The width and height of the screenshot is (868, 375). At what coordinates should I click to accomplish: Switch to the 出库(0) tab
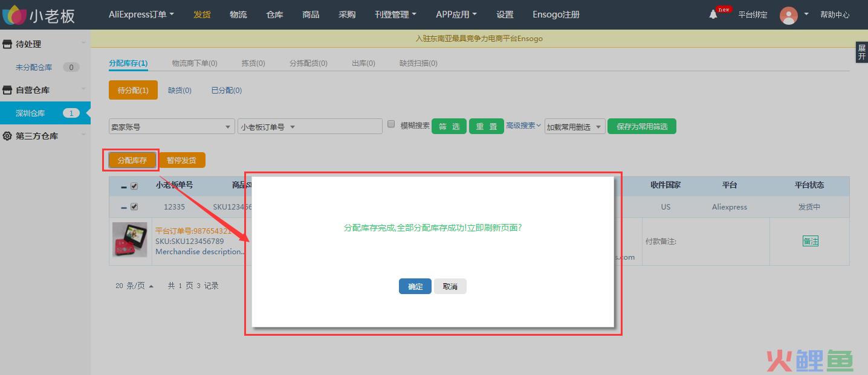click(363, 63)
